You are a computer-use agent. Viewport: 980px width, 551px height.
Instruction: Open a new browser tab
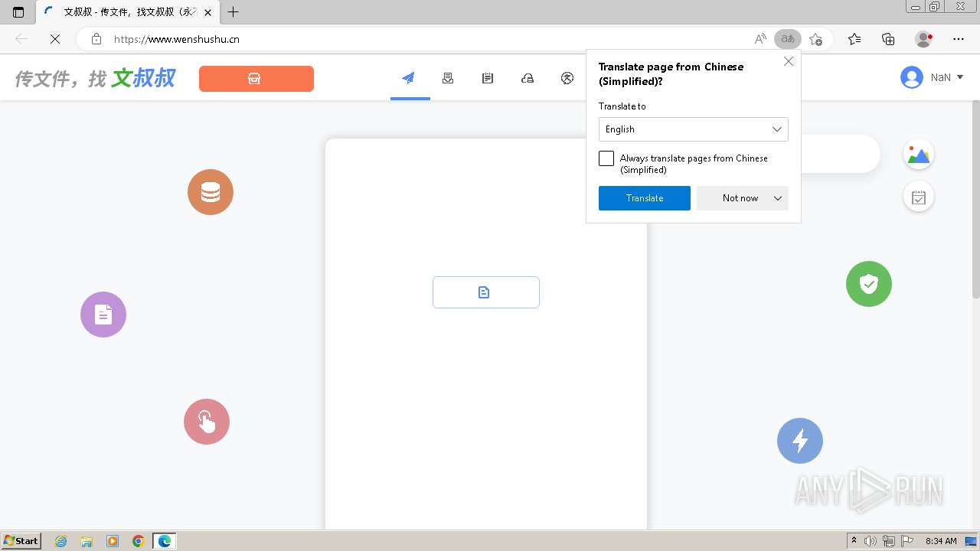click(x=234, y=12)
